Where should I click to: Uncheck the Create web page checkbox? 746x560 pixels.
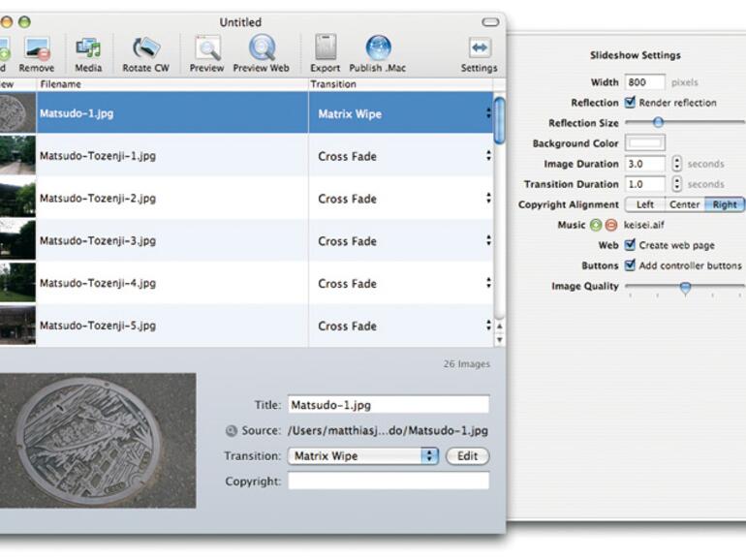point(631,245)
